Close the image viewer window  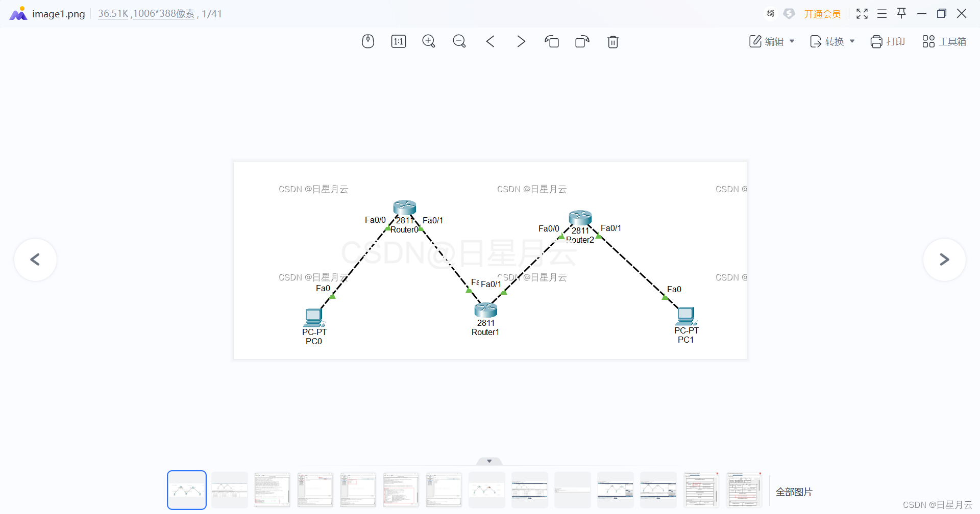(x=962, y=14)
